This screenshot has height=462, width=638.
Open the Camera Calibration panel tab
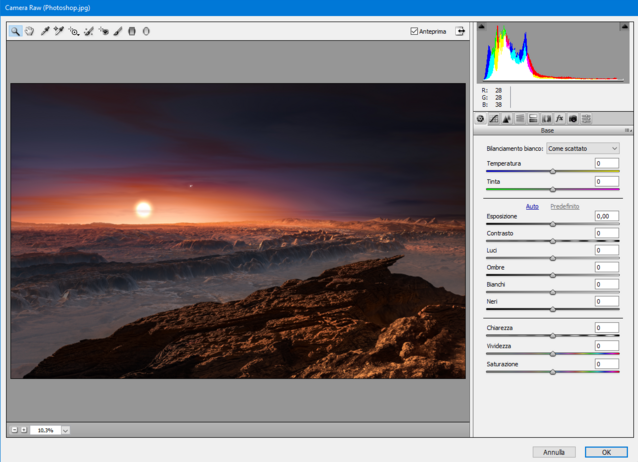(x=573, y=119)
